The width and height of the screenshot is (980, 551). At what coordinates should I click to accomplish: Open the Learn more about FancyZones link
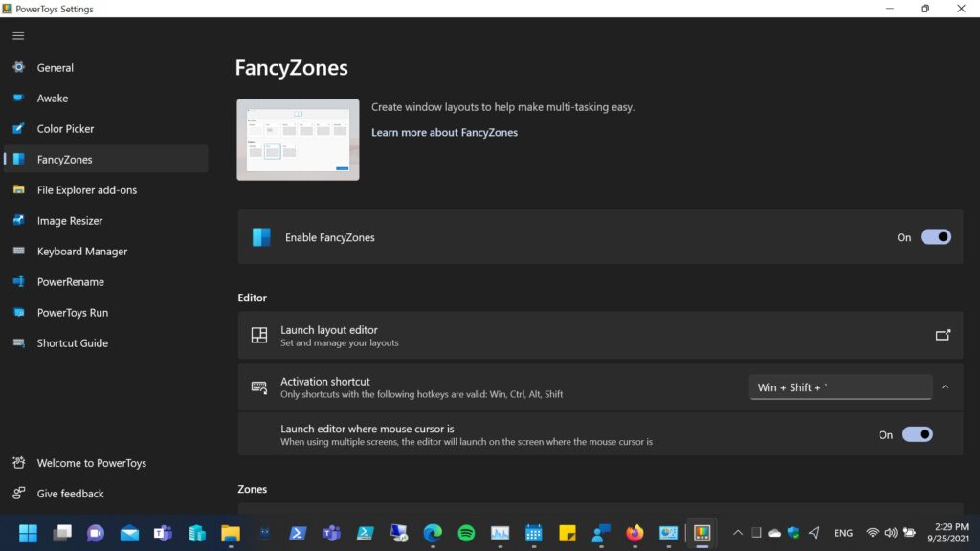(444, 133)
